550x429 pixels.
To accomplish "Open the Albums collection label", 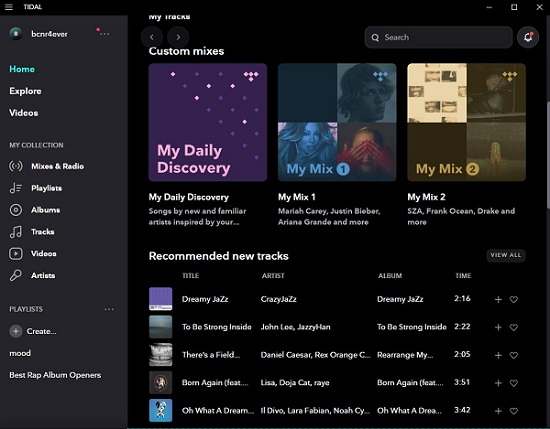I will 46,210.
